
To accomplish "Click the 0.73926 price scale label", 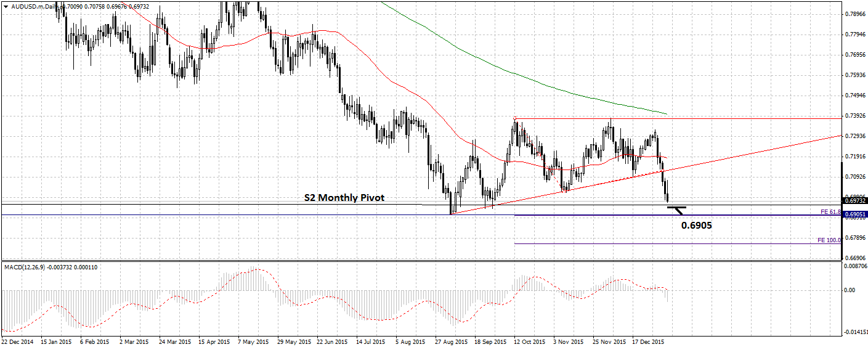I will [x=855, y=115].
